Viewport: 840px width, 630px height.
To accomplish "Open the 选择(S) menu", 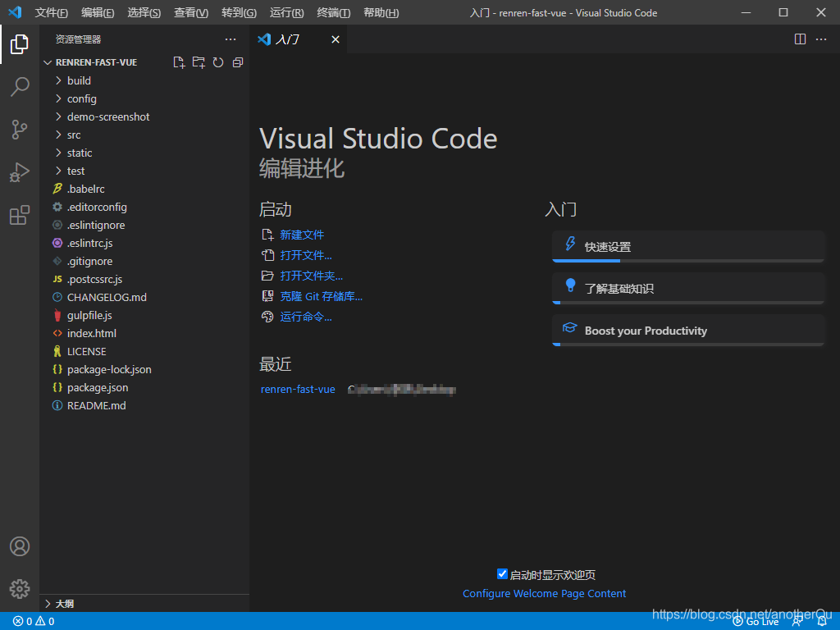I will click(144, 12).
